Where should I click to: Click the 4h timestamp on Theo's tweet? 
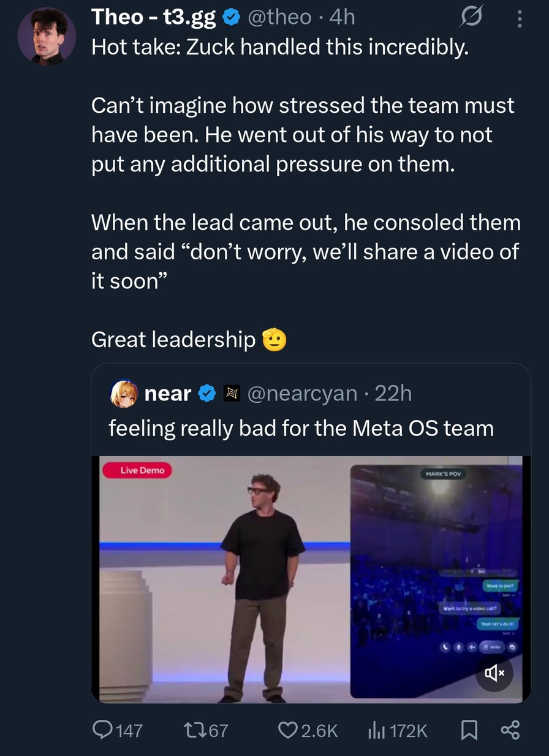click(x=342, y=18)
